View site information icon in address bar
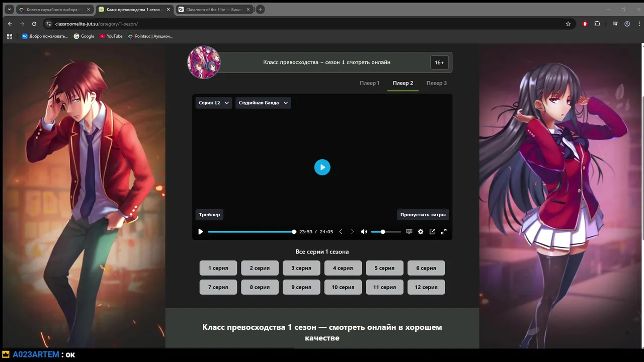The height and width of the screenshot is (362, 644). 49,24
